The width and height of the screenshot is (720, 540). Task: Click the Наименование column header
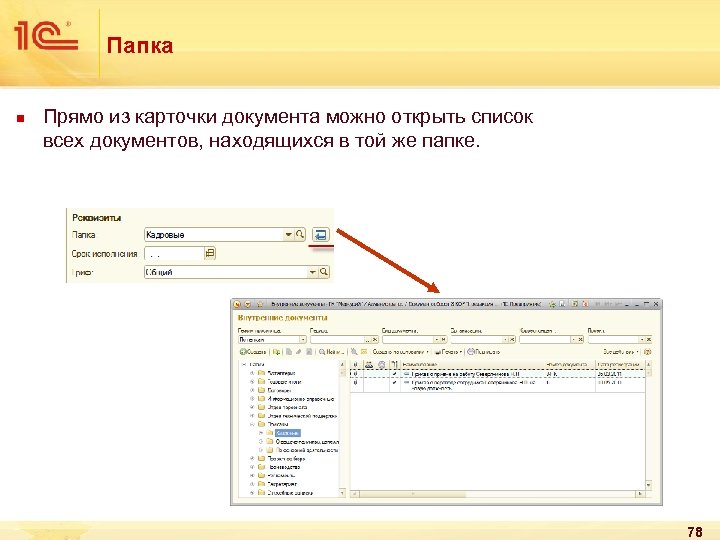coord(472,365)
